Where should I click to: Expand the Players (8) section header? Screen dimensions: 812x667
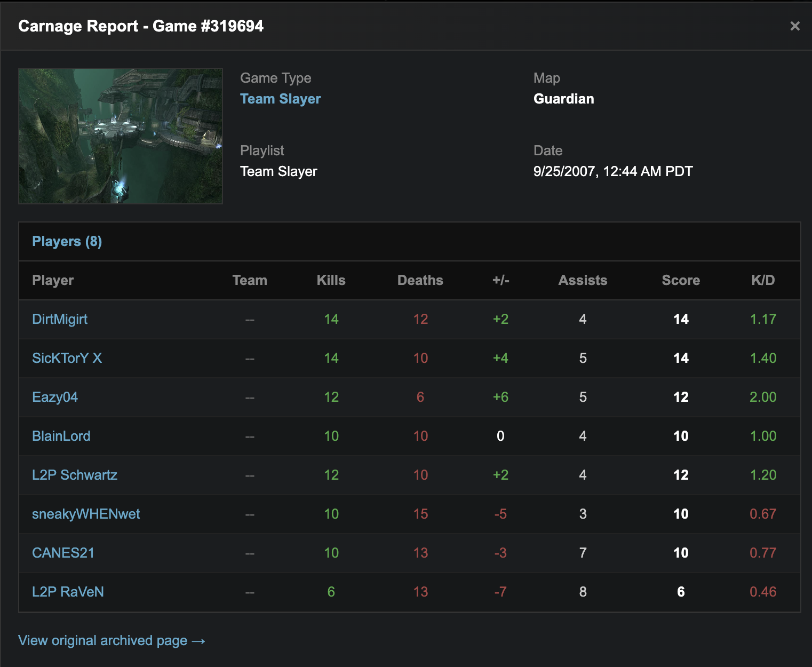(67, 241)
